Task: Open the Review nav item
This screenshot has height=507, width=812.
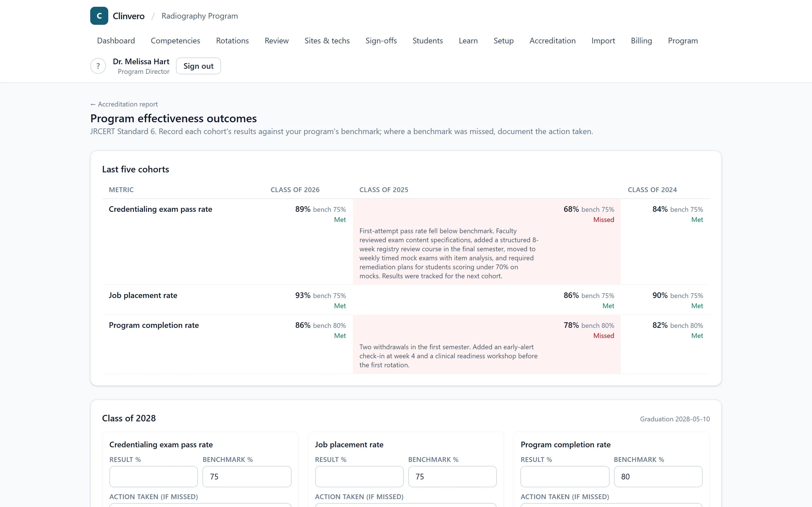Action: pyautogui.click(x=277, y=41)
